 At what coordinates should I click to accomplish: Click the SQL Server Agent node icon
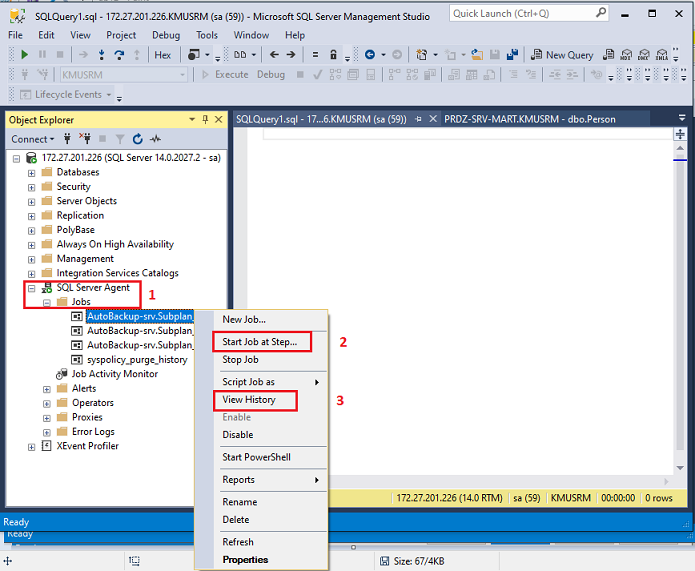tap(46, 287)
